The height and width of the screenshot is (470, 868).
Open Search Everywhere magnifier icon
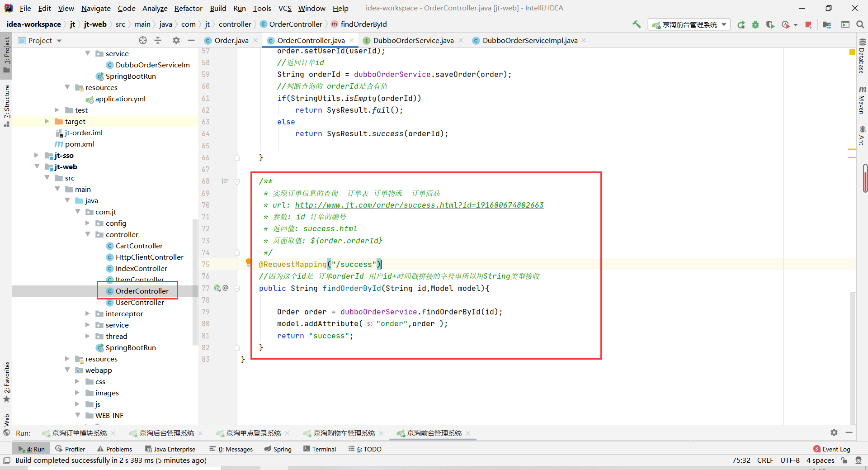[860, 25]
